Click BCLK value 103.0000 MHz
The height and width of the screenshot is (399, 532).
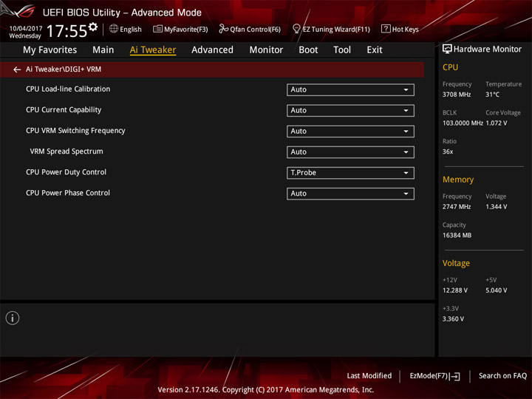coord(463,123)
